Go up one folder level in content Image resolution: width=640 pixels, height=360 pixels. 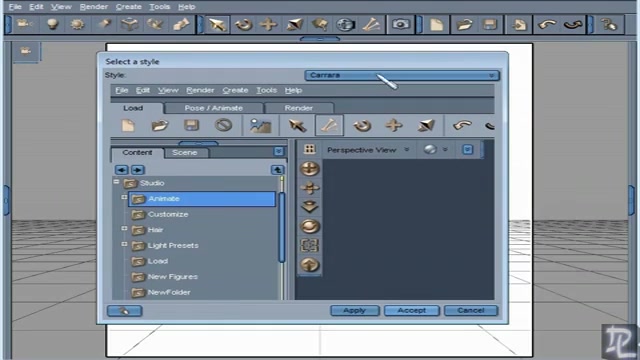pyautogui.click(x=278, y=170)
